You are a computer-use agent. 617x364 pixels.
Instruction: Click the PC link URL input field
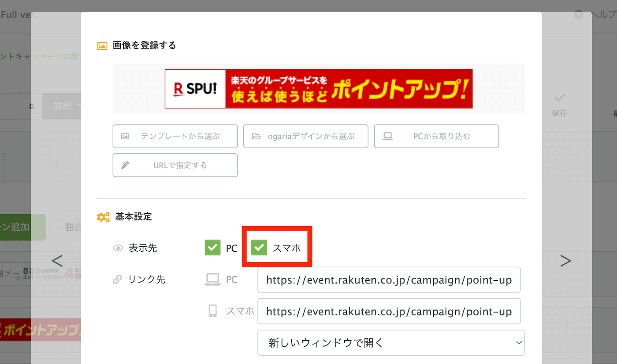click(389, 280)
